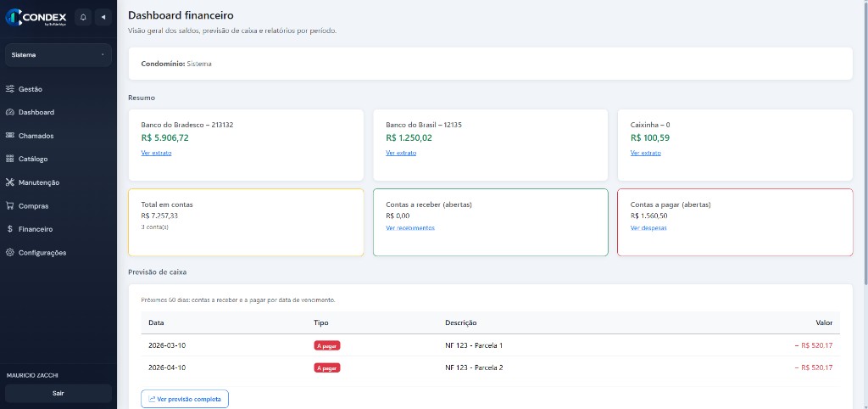Click the Tipo column header
This screenshot has height=409, width=868.
coord(321,322)
